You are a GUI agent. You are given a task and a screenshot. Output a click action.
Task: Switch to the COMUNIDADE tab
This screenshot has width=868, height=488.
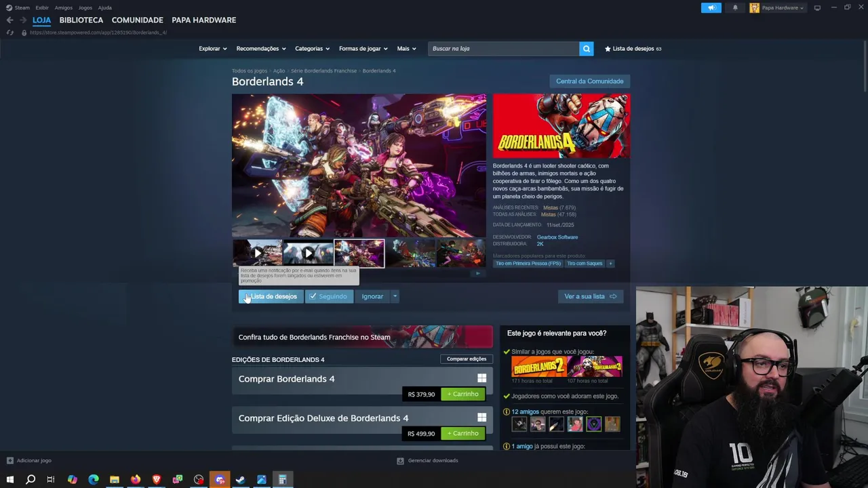[138, 20]
